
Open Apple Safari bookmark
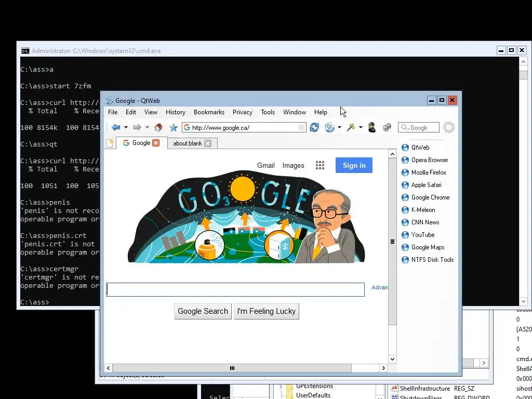click(x=421, y=185)
